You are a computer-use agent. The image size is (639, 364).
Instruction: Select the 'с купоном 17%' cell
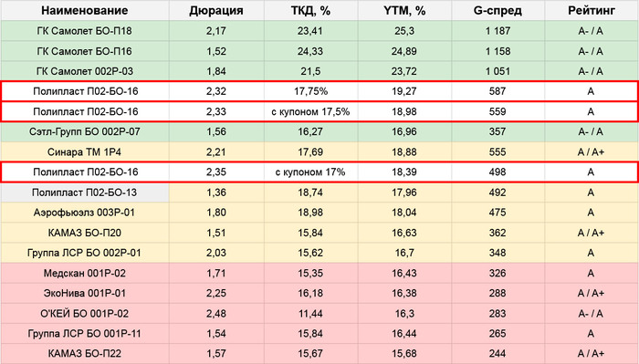[x=310, y=172]
